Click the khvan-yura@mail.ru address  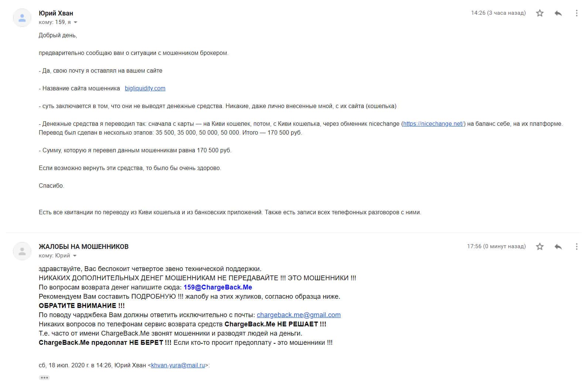tap(178, 365)
